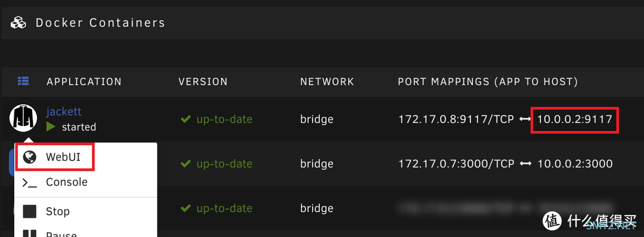Click host address 10.0.0.2:9117
This screenshot has width=644, height=237.
[575, 119]
